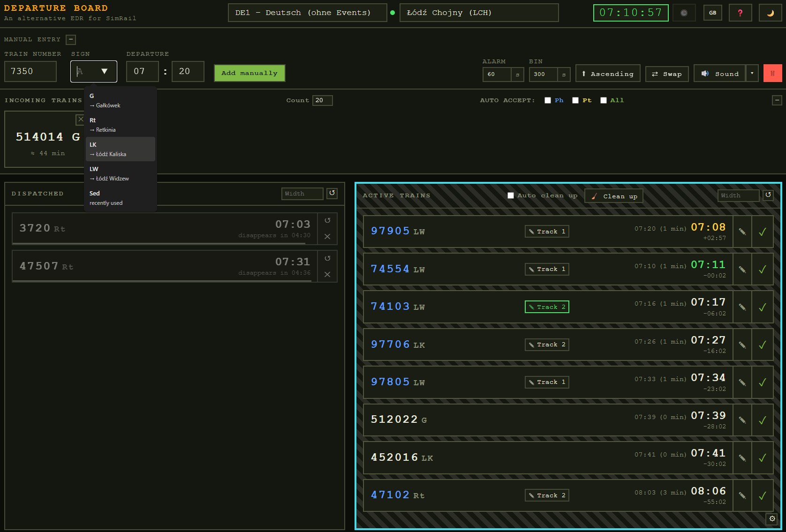This screenshot has width=786, height=532.
Task: Toggle Auto clean up checkbox
Action: pyautogui.click(x=511, y=195)
